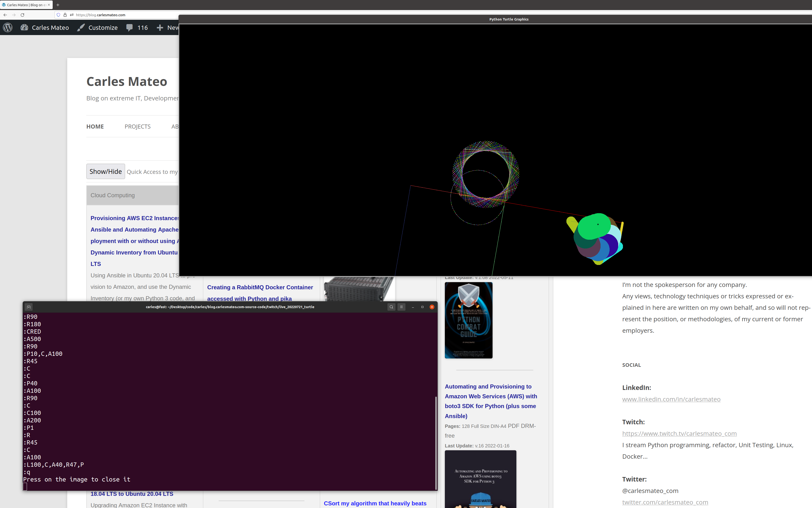Click the Python Turtle Graphics title bar
Viewport: 812px width, 508px height.
(495, 19)
